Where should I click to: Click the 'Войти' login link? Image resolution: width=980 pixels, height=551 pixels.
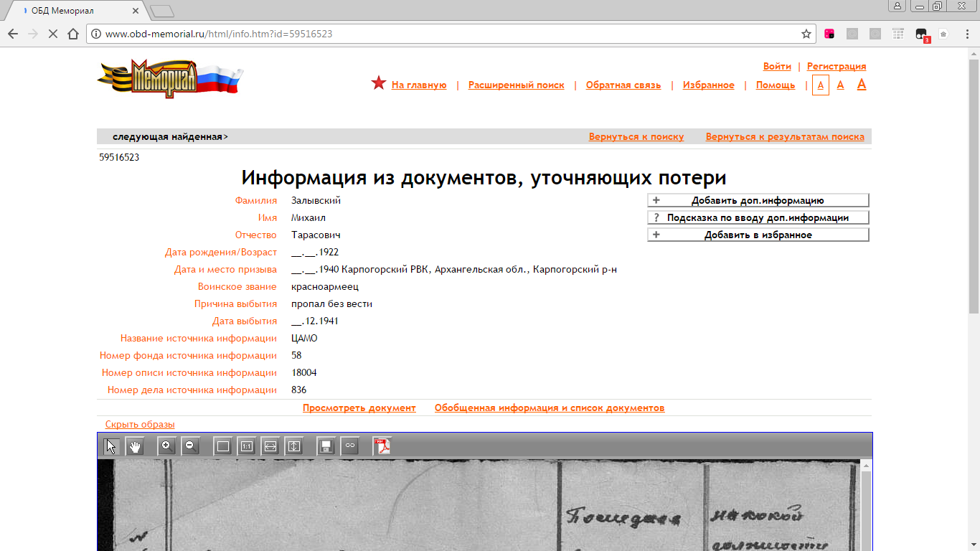[x=777, y=66]
